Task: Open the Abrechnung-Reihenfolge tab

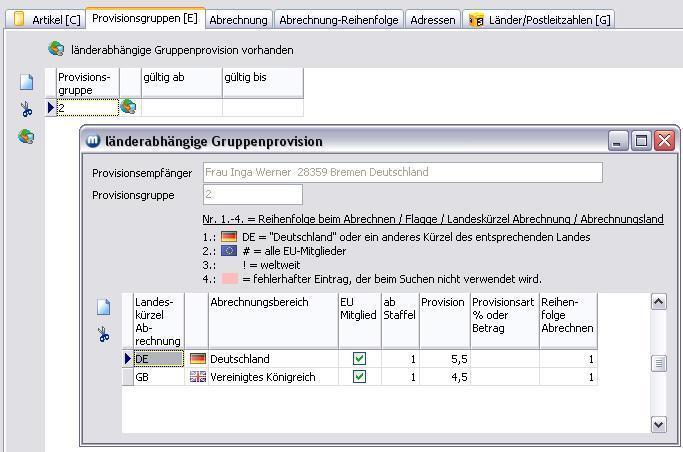Action: [x=338, y=20]
